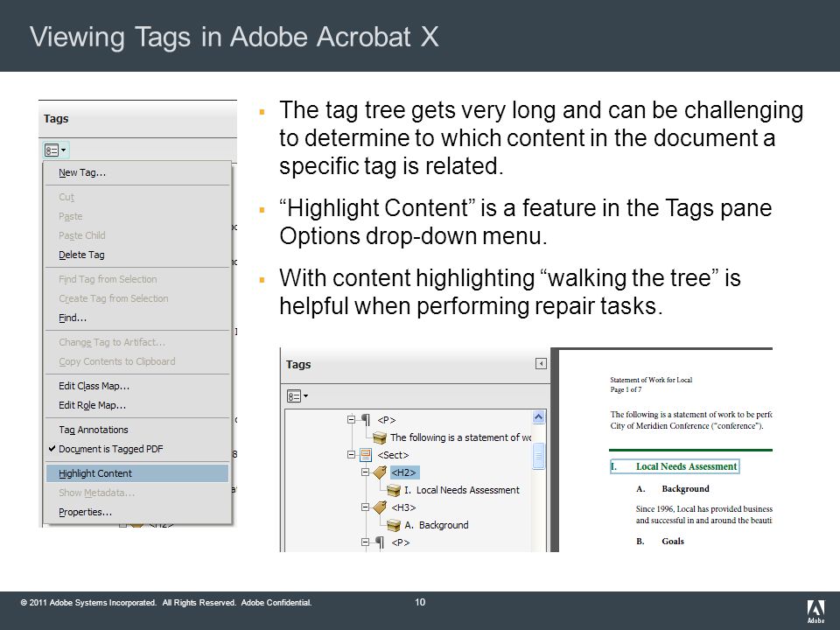Click the Adobe logo in the footer
The image size is (840, 630).
point(815,612)
